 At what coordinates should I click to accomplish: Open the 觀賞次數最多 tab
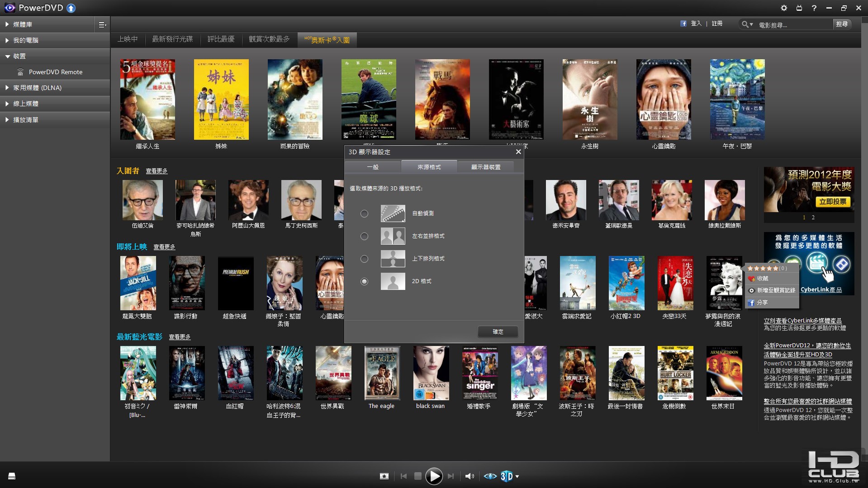[x=269, y=39]
